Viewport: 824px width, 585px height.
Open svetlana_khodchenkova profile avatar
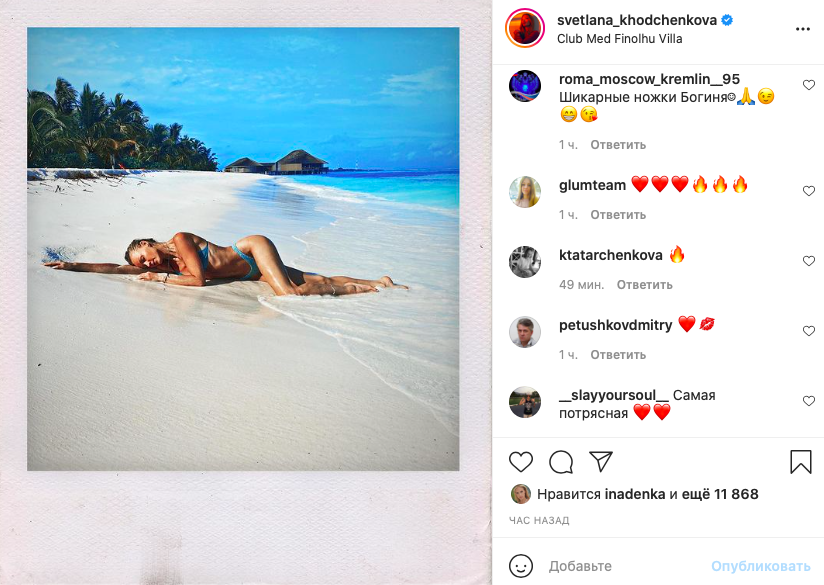525,29
